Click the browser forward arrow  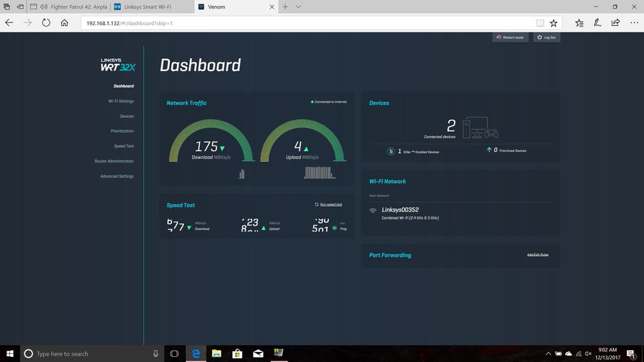tap(27, 23)
